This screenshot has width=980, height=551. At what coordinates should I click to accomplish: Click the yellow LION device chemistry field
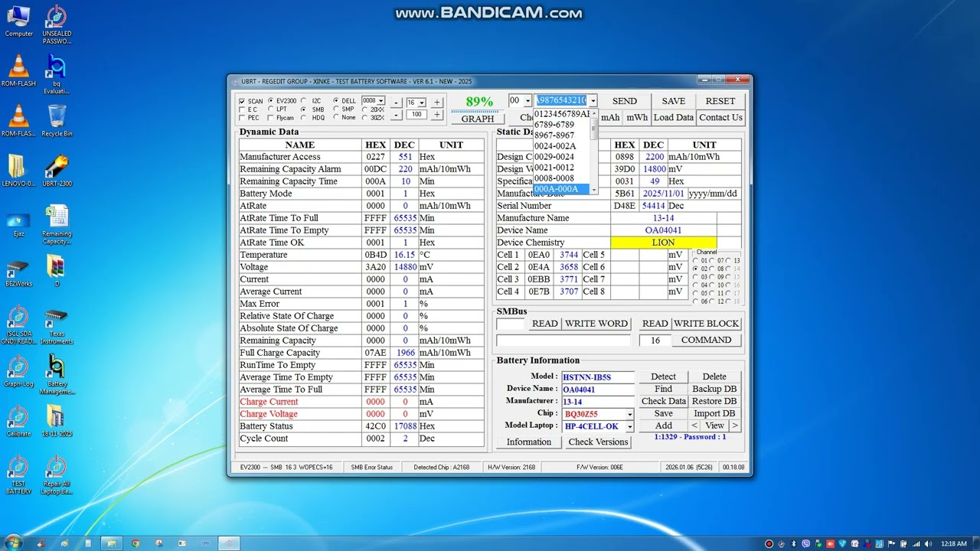click(x=663, y=243)
